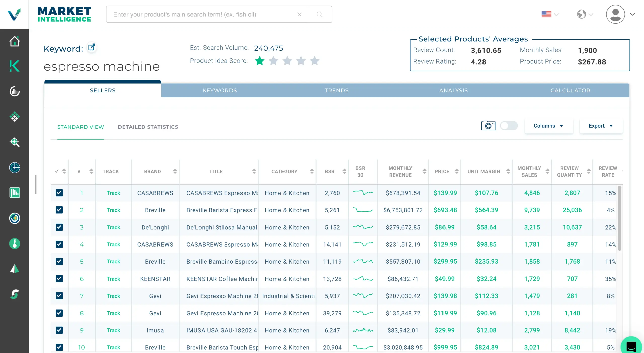Viewport: 644px width, 353px height.
Task: Sort by the Price column arrows
Action: click(x=457, y=171)
